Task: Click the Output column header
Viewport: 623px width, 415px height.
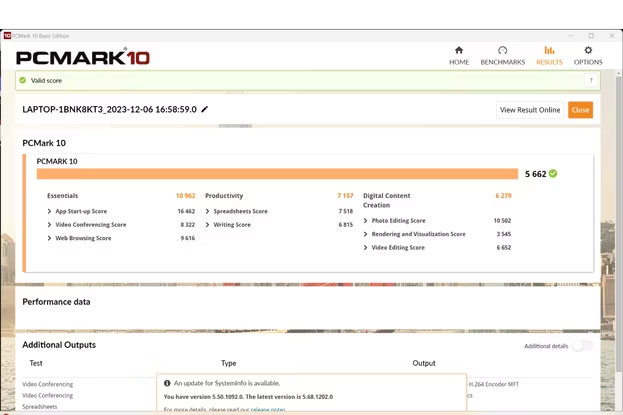Action: pyautogui.click(x=424, y=363)
